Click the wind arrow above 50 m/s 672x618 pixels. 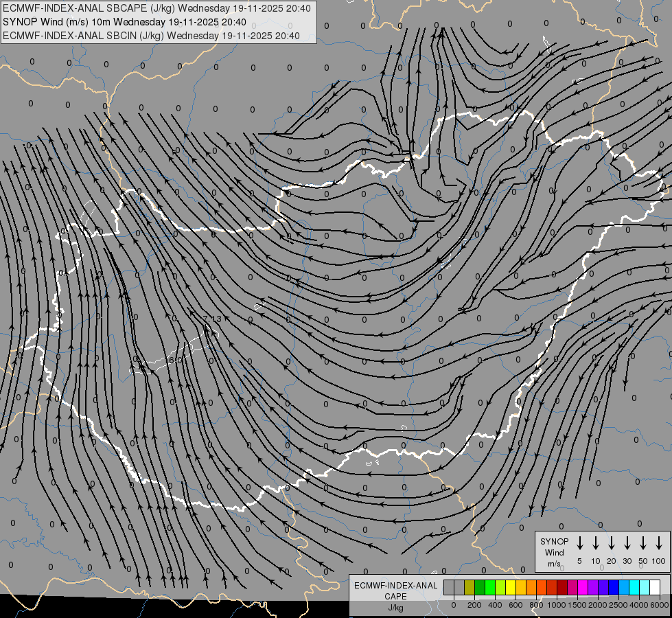click(643, 543)
